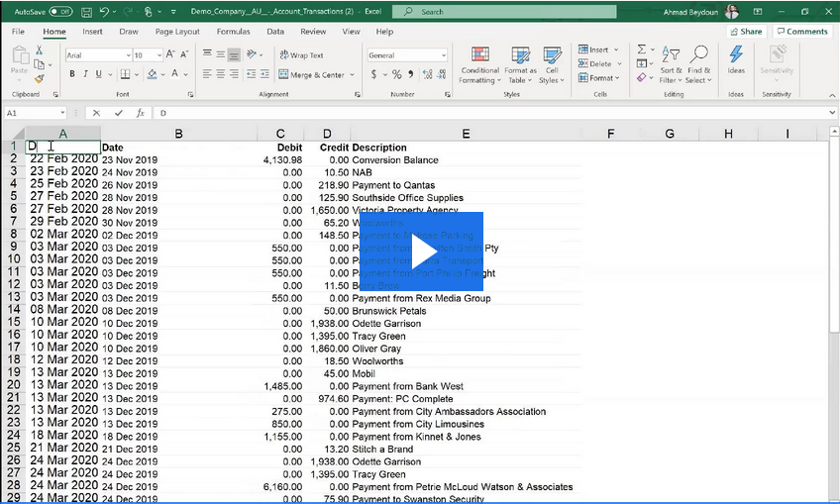Open Ribbon Display Options icon
The width and height of the screenshot is (840, 504).
click(758, 11)
